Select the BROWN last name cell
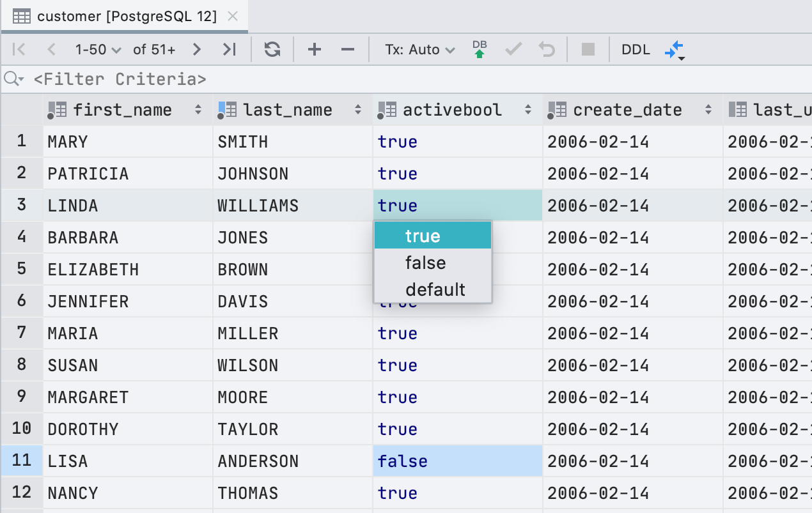 tap(293, 269)
